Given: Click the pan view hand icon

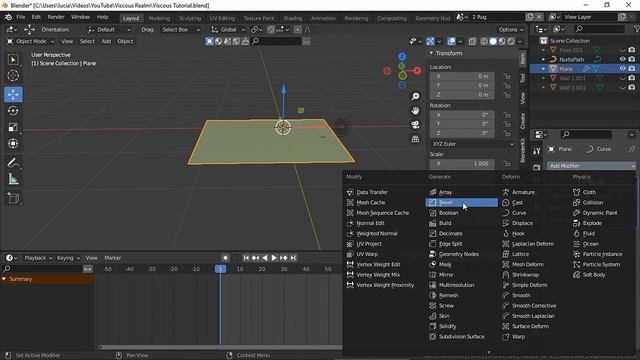Looking at the screenshot, I should [415, 111].
